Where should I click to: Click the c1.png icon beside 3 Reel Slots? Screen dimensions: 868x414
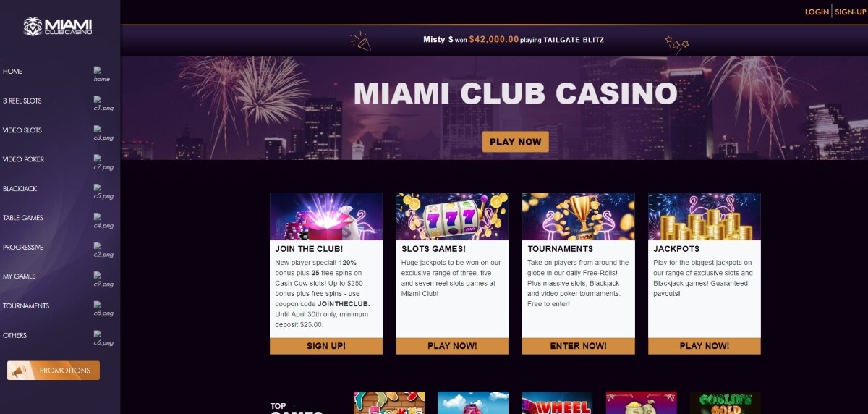103,103
